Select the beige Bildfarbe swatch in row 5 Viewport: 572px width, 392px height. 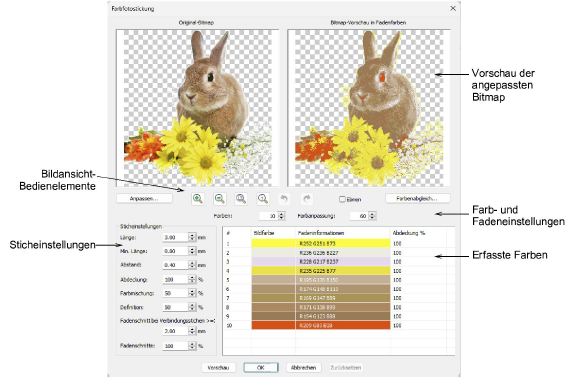273,280
